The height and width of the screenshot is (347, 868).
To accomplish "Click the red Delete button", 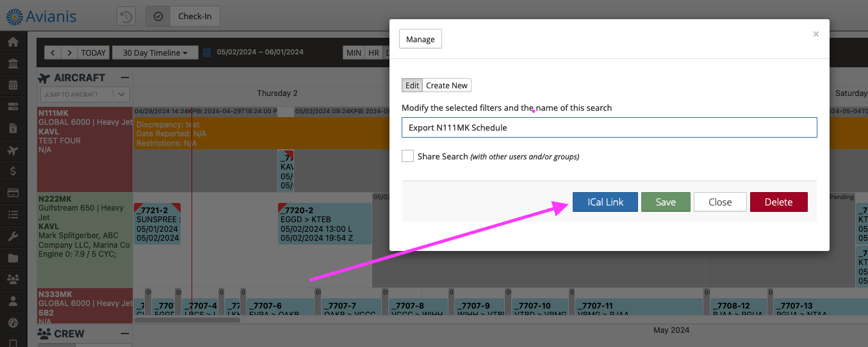I will [x=778, y=202].
